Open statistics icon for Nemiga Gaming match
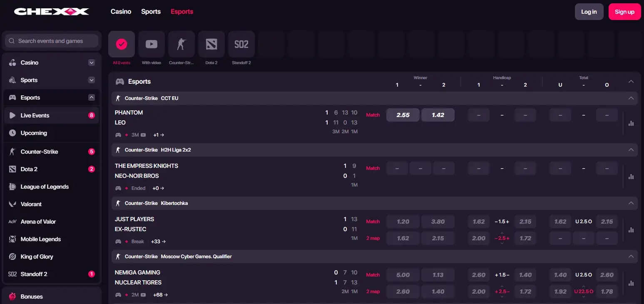This screenshot has width=644, height=304. click(631, 283)
